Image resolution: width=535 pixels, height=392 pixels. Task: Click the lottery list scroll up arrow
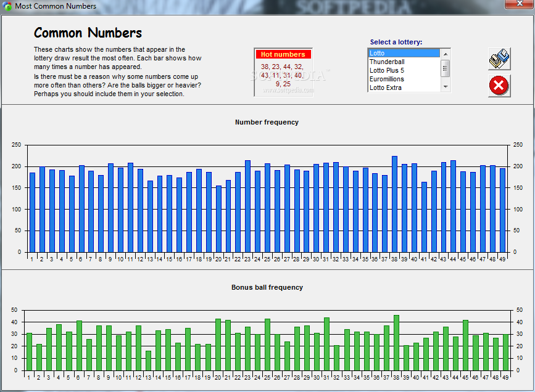(x=446, y=54)
